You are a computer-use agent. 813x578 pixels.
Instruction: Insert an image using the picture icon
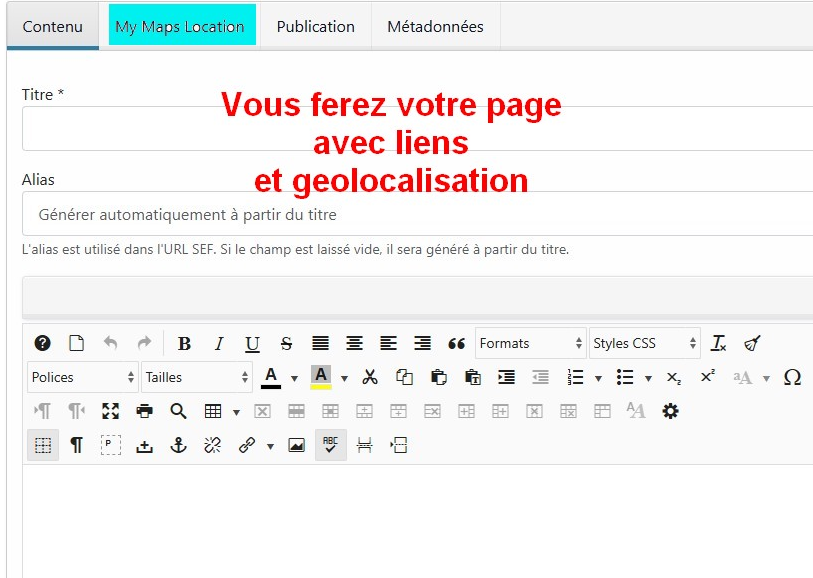pyautogui.click(x=296, y=446)
